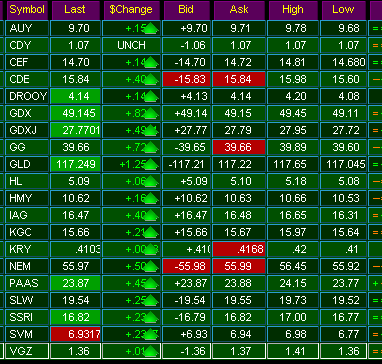Click the green up arrow in SLW row
The height and width of the screenshot is (364, 382).
tap(151, 300)
